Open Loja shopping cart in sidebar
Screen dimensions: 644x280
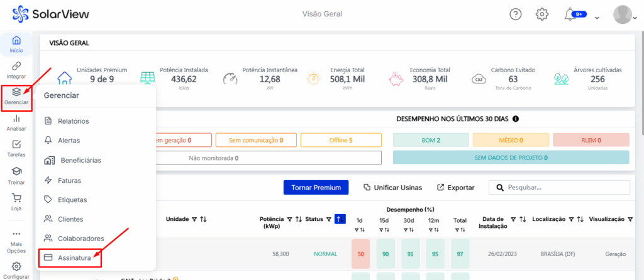[16, 202]
